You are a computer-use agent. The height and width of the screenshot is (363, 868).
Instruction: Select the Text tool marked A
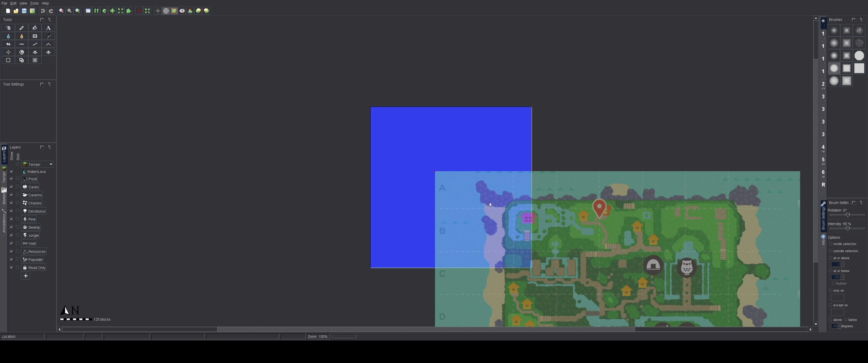point(48,28)
